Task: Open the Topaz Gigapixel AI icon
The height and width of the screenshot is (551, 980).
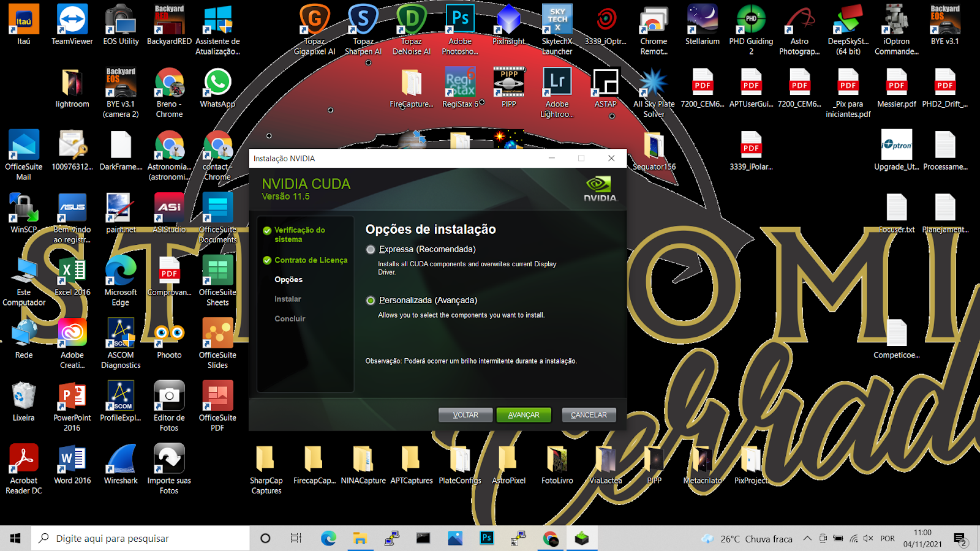Action: tap(314, 29)
